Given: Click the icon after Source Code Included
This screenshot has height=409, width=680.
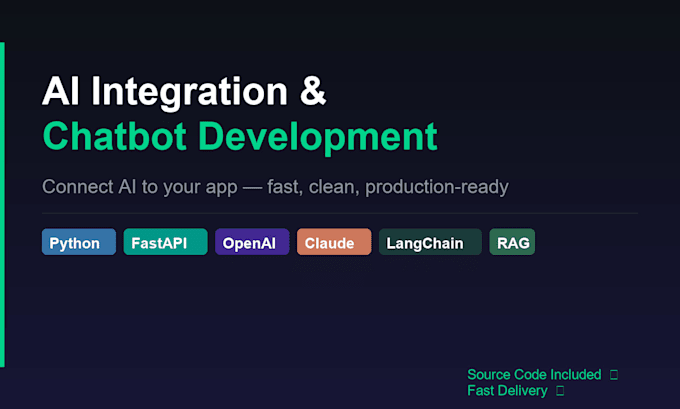Looking at the screenshot, I should tap(614, 375).
